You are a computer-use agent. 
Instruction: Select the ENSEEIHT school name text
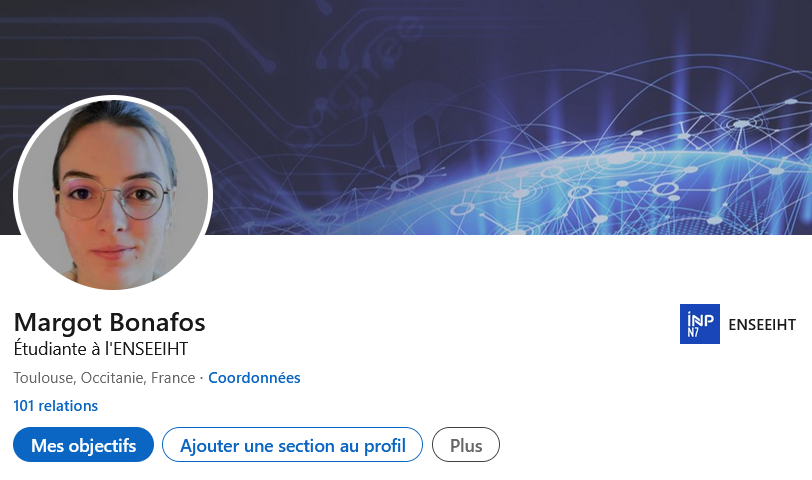pos(762,325)
